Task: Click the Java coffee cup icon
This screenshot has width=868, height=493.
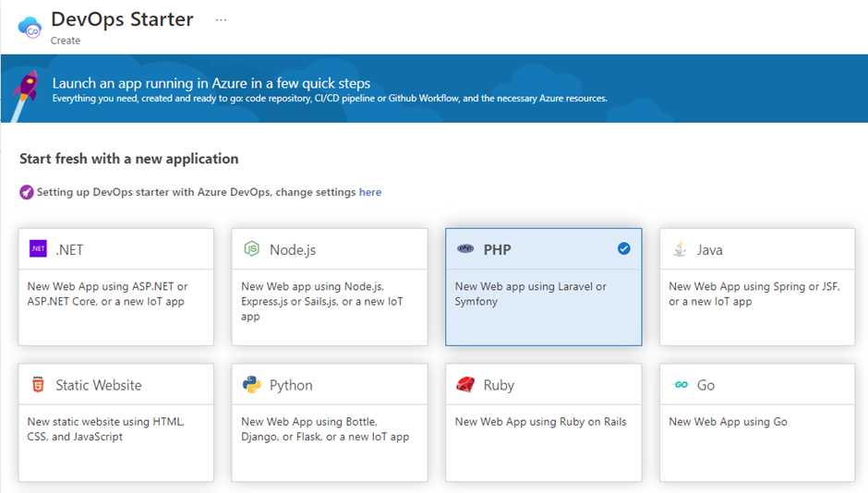Action: (680, 248)
